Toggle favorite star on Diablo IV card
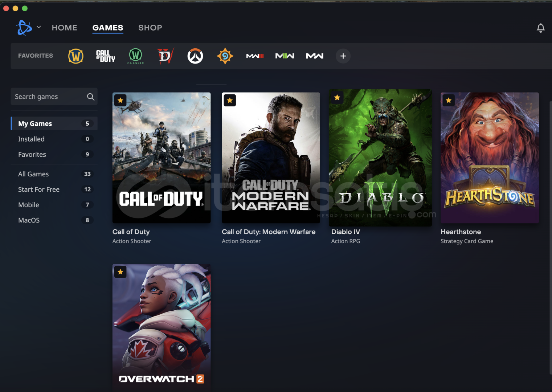Screen dimensions: 552x392 [337, 98]
